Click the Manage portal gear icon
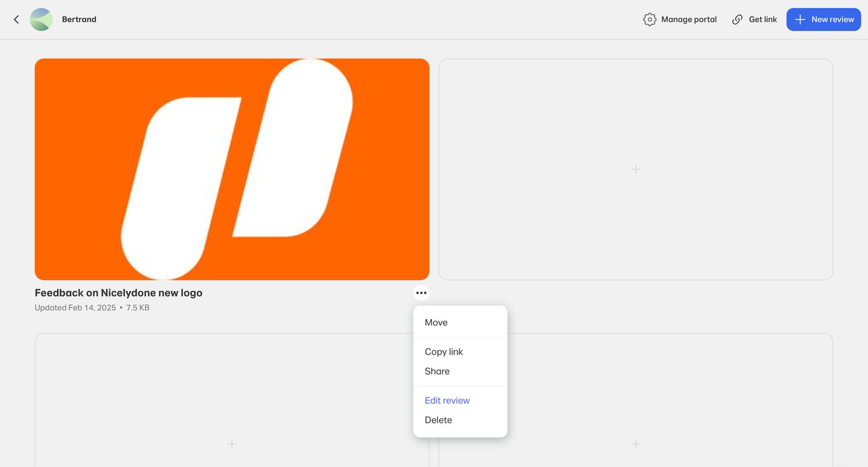This screenshot has height=467, width=868. 649,20
